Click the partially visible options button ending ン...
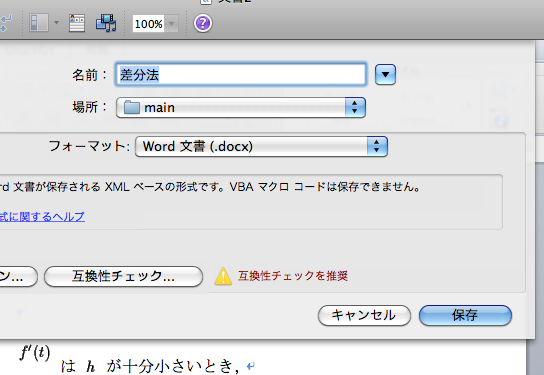Screen dimensions: 544x375 [x=18, y=276]
